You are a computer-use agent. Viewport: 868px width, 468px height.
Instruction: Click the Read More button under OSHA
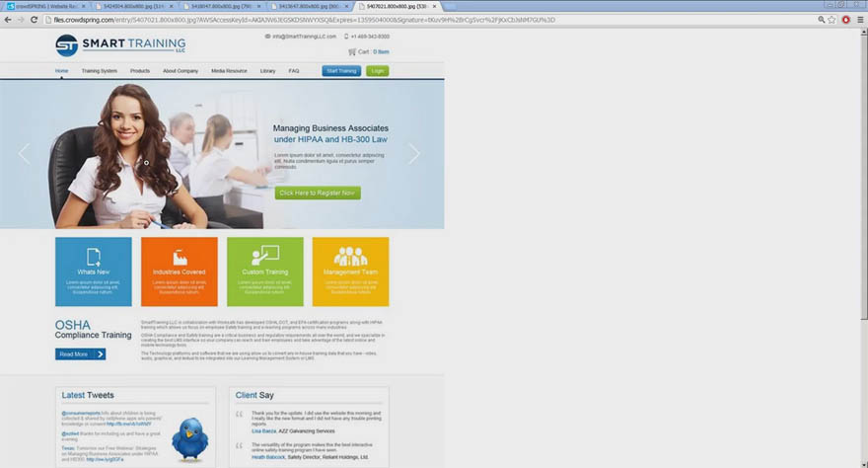(x=80, y=353)
